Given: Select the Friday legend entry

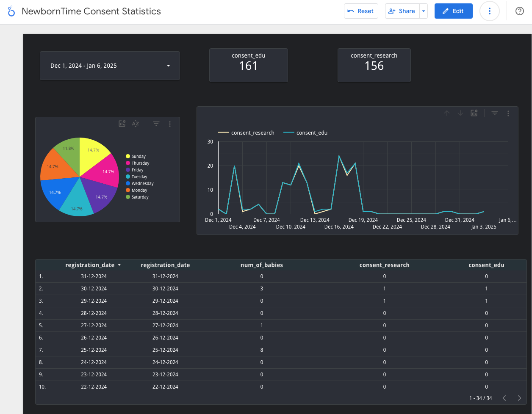Looking at the screenshot, I should (x=135, y=170).
